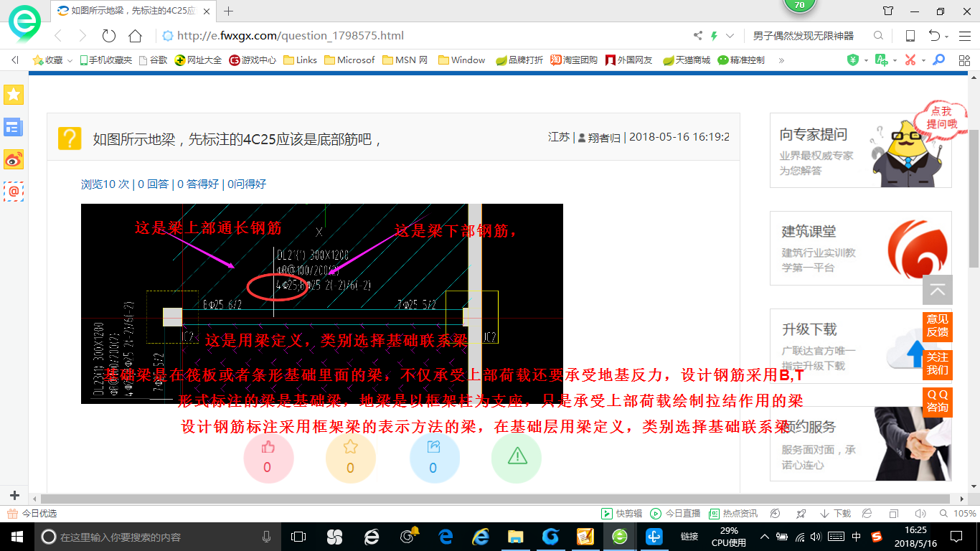Viewport: 980px width, 551px height.
Task: Expand the shield icon dropdown
Action: 866,61
